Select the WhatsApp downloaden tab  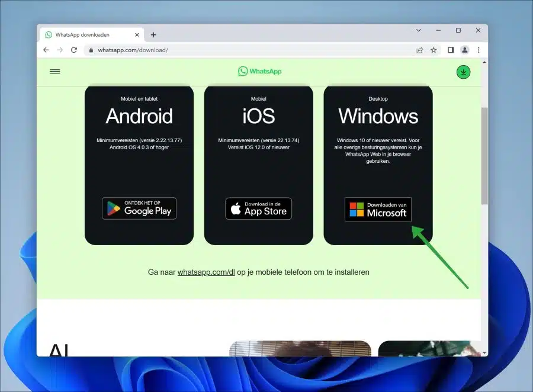pyautogui.click(x=92, y=35)
